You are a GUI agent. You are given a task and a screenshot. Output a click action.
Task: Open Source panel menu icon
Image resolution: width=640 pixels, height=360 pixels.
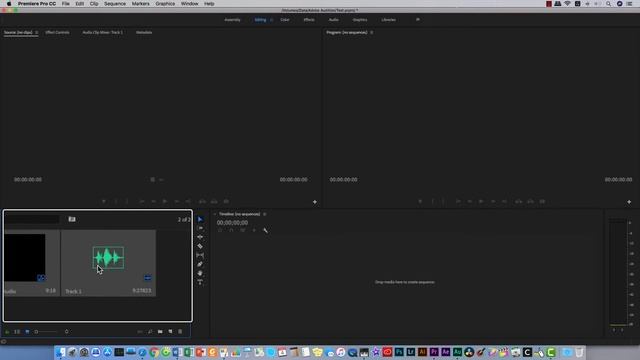point(36,32)
